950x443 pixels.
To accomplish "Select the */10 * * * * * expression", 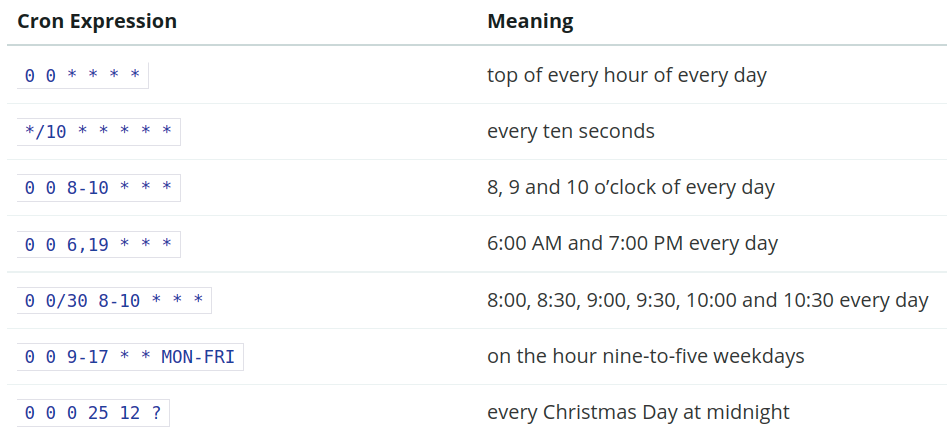I will coord(98,132).
